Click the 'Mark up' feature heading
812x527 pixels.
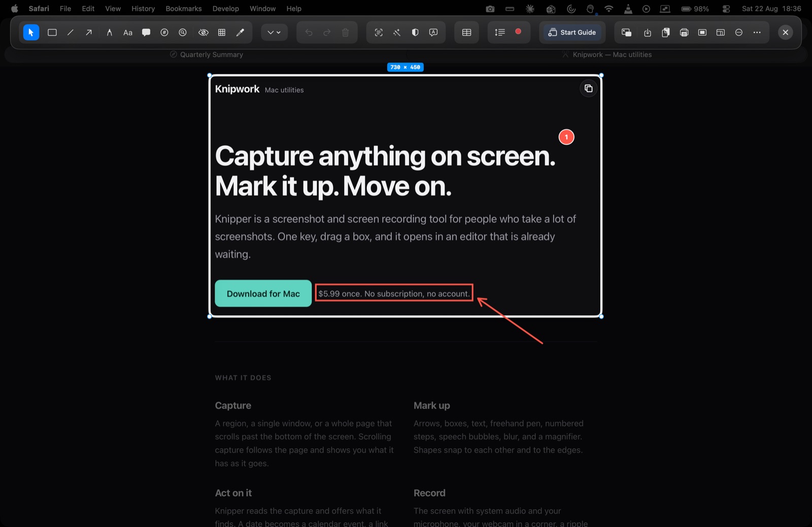pyautogui.click(x=432, y=406)
